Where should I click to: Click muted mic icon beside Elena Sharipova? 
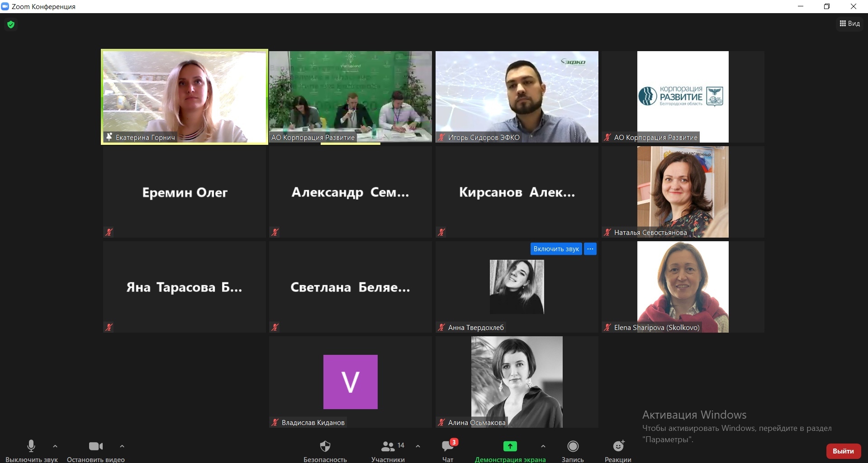[x=607, y=327]
